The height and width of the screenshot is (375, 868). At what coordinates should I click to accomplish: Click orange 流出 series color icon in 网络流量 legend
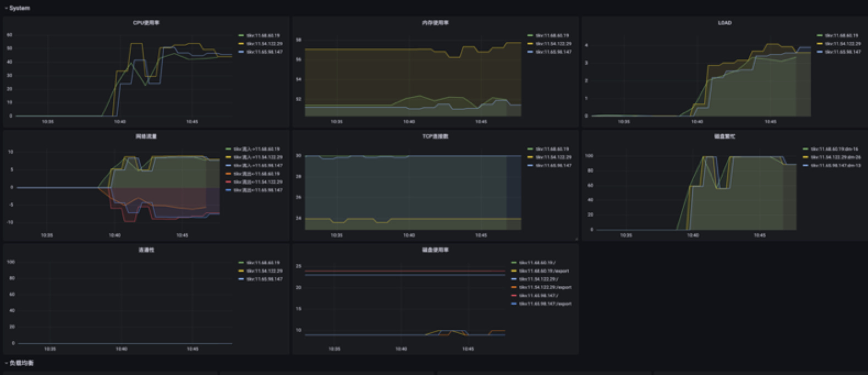click(x=228, y=174)
